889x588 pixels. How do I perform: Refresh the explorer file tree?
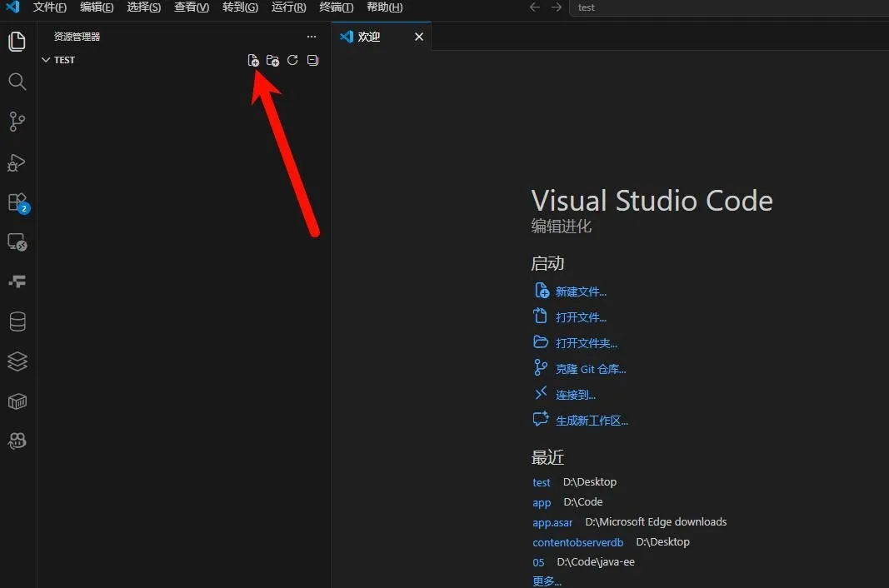(292, 60)
